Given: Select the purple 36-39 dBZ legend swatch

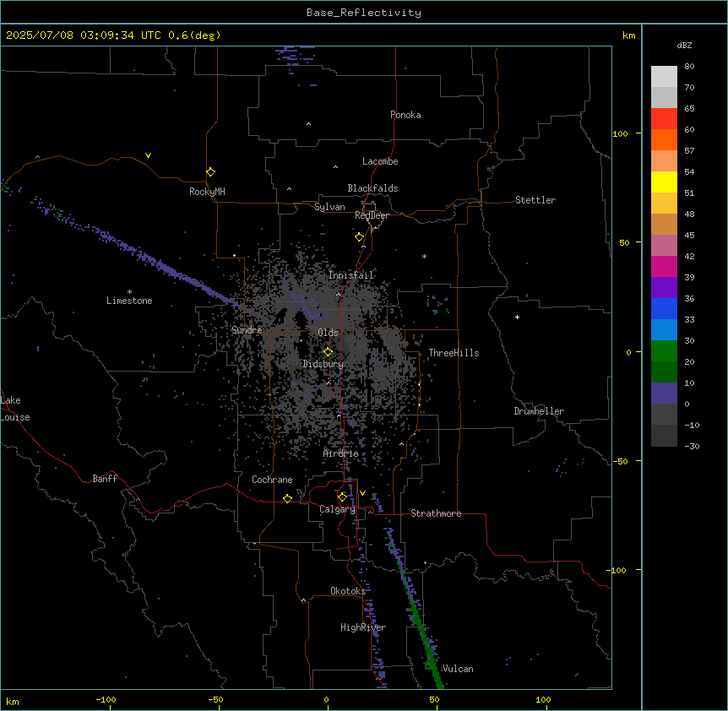Looking at the screenshot, I should [664, 288].
